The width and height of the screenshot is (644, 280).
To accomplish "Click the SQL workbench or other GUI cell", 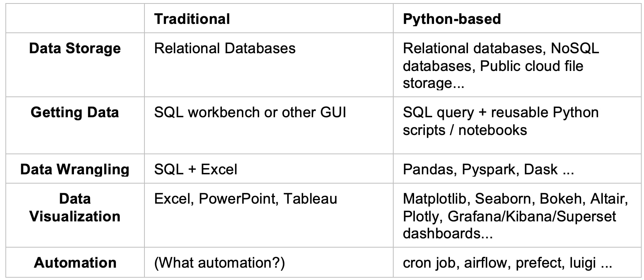I will (x=250, y=113).
